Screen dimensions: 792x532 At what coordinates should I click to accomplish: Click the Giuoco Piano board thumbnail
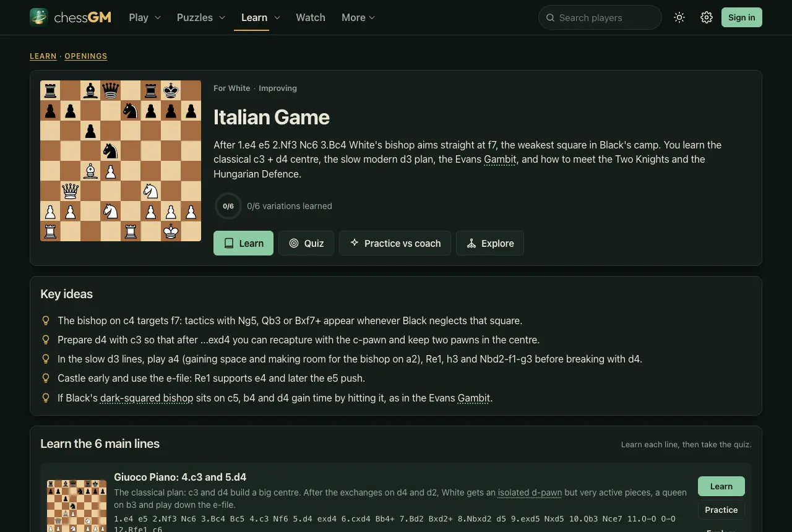77,506
